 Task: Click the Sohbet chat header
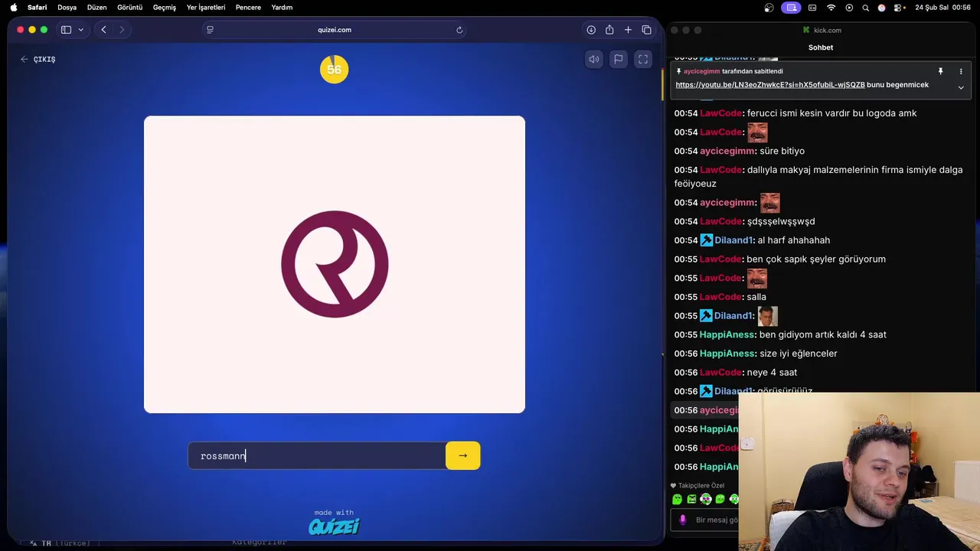point(821,47)
